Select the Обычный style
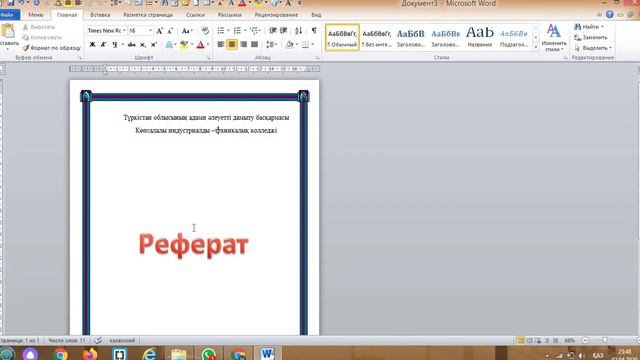640x360 pixels. 342,37
